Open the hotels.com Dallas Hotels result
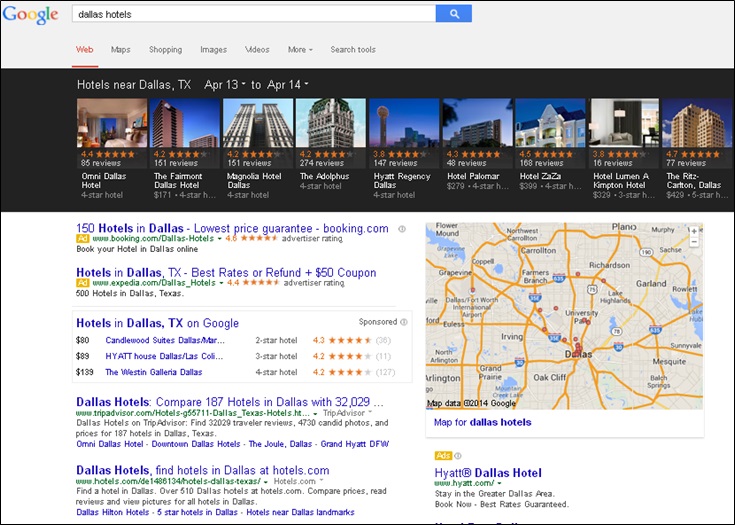This screenshot has height=525, width=735. 202,470
